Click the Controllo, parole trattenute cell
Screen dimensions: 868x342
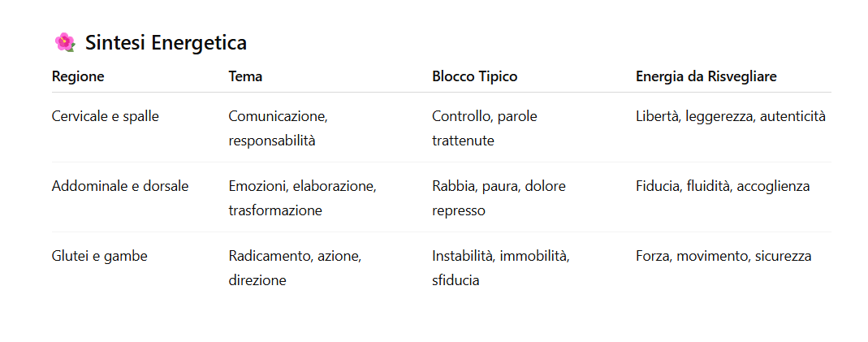point(484,128)
